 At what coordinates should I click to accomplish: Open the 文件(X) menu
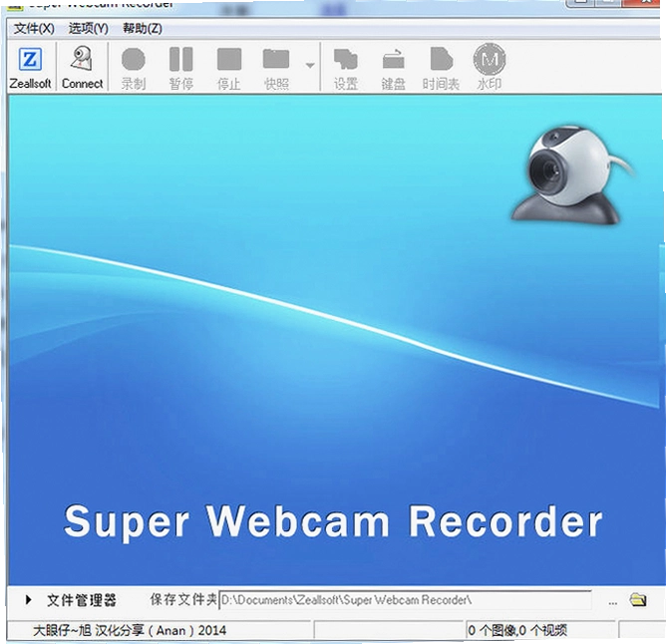34,29
